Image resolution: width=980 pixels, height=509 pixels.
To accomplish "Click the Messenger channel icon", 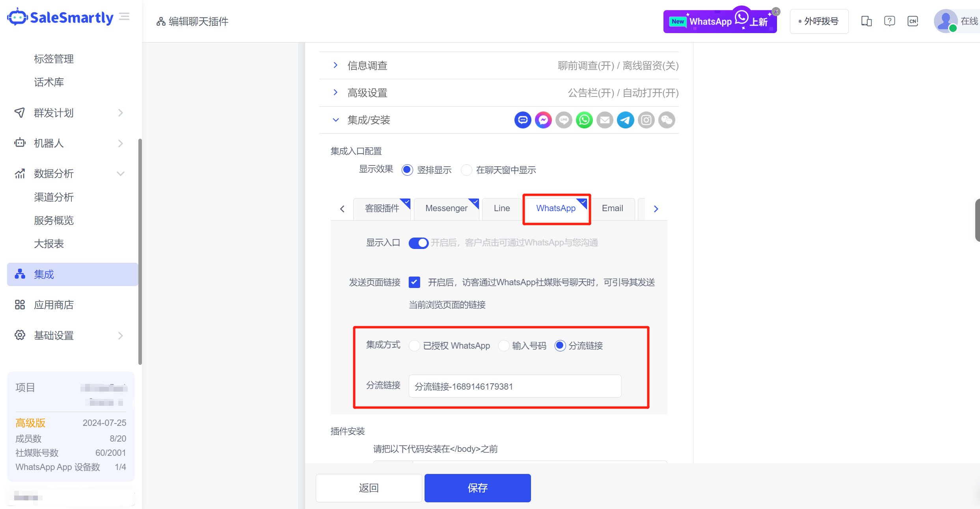I will coord(543,120).
